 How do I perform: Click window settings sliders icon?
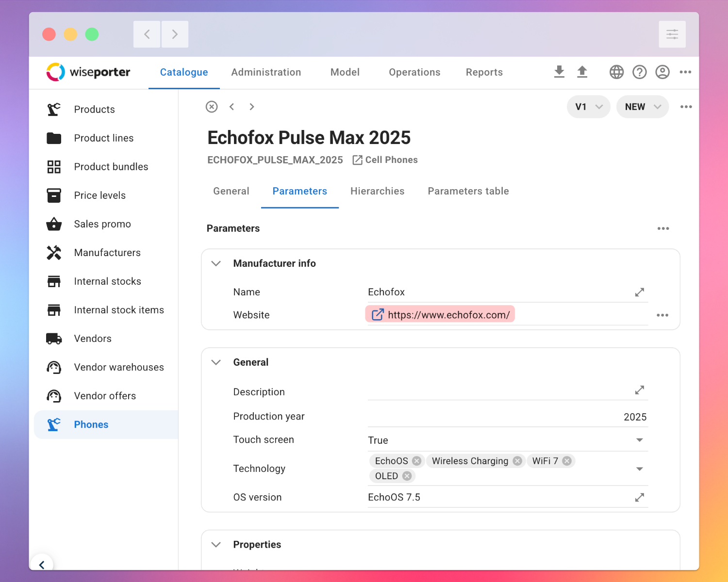coord(672,34)
